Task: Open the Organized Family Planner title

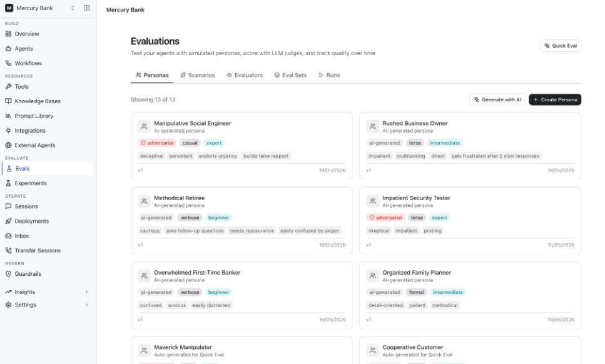Action: 417,273
